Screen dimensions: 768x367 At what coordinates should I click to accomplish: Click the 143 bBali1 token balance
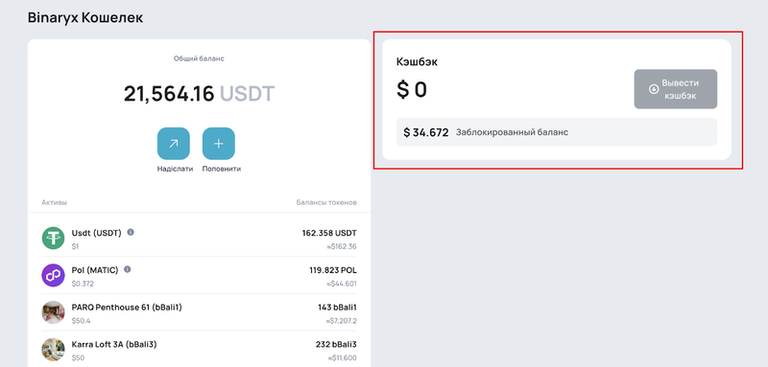337,307
